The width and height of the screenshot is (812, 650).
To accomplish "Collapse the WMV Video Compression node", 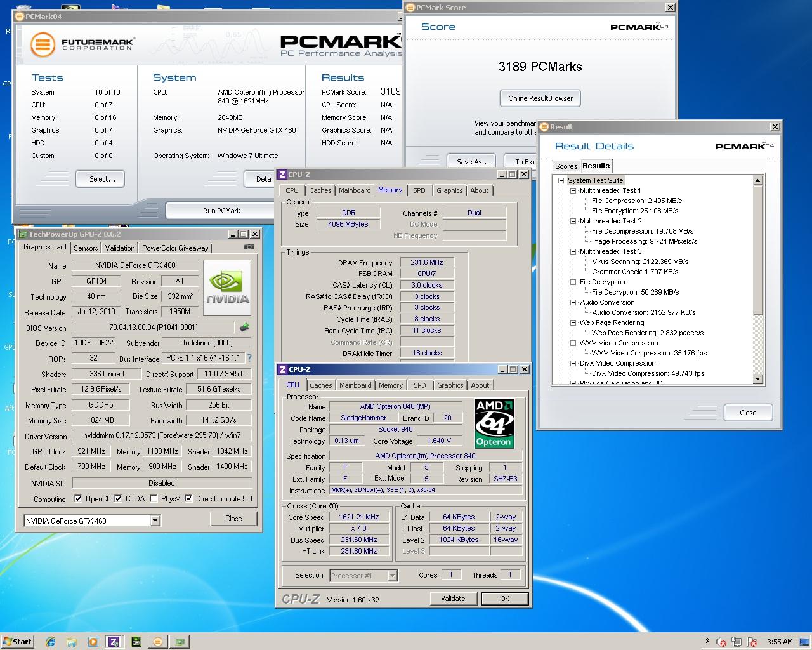I will point(573,343).
